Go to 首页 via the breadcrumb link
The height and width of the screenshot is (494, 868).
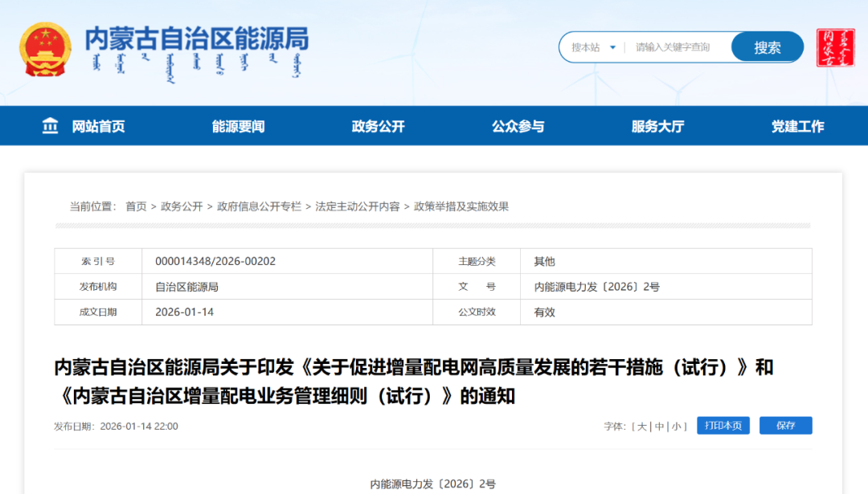(x=134, y=206)
